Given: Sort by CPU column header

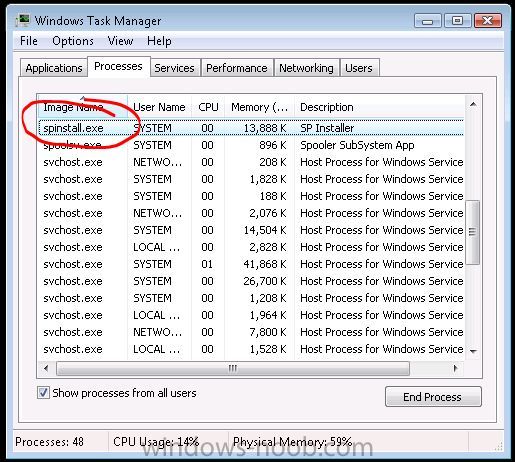Looking at the screenshot, I should tap(208, 107).
